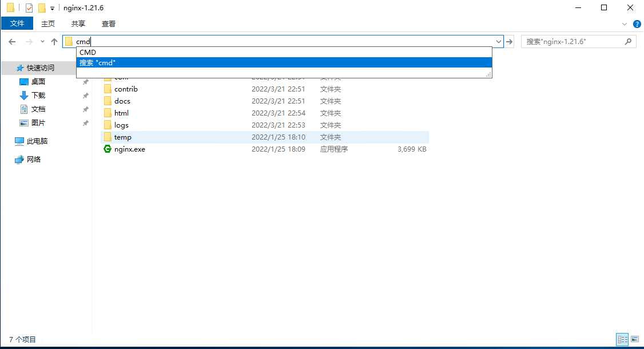
Task: Click the pin icon beside 文档
Action: [x=85, y=109]
